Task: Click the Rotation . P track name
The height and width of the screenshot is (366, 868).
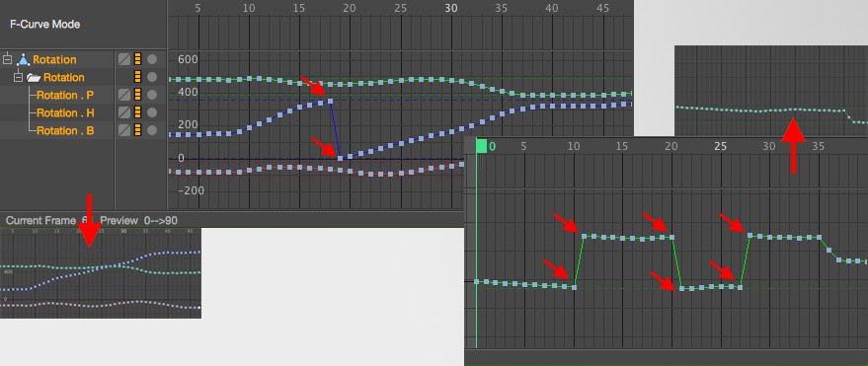Action: [65, 95]
